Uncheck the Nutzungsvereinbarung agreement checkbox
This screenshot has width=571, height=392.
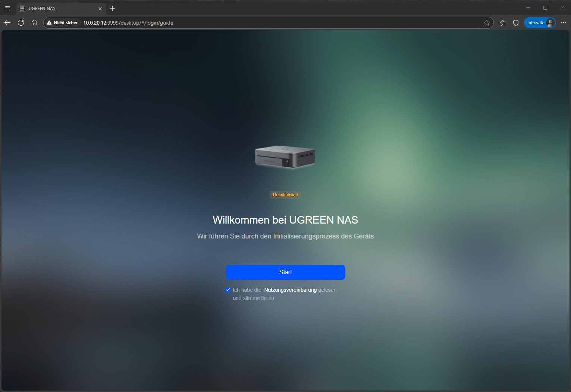[228, 290]
